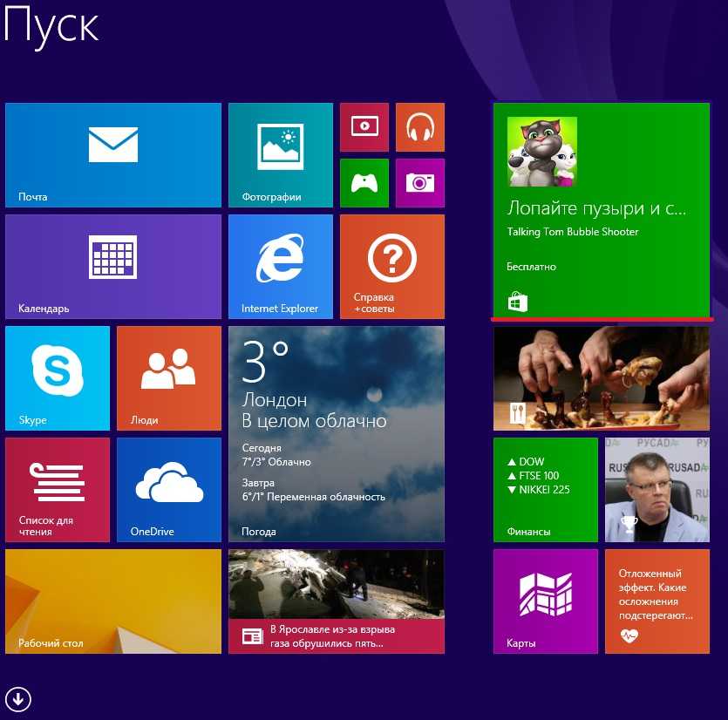Start Internet Explorer from its tile
This screenshot has width=728, height=720.
coord(280,266)
